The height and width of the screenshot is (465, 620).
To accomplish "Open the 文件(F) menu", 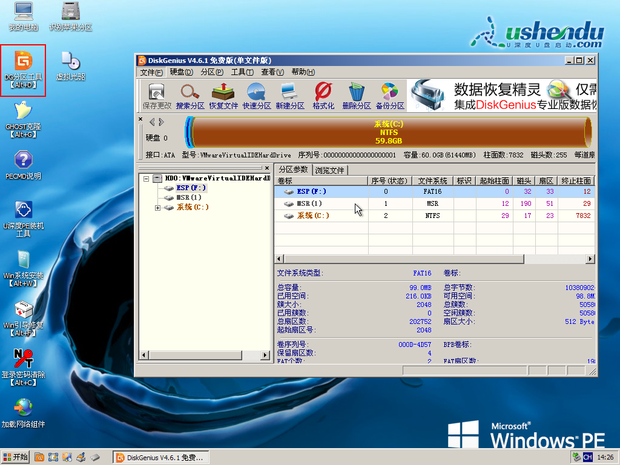I will point(151,72).
